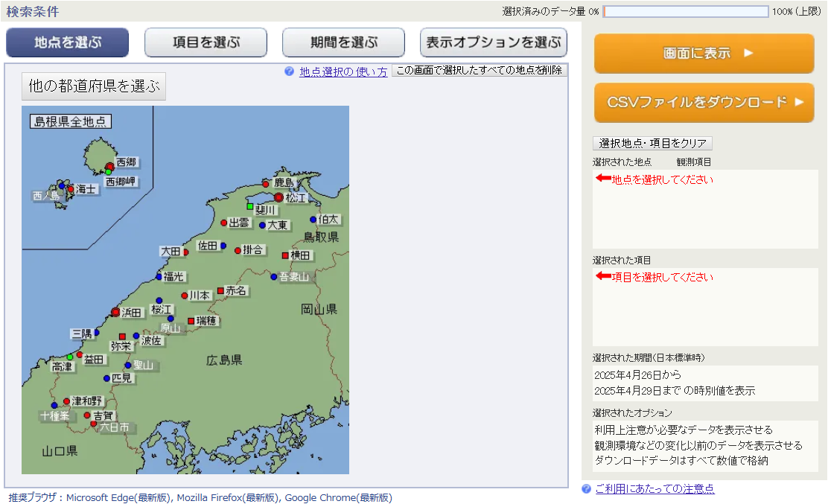Open the ご利用にあたっての注意点 link
Screen dimensions: 828x504
(x=655, y=488)
